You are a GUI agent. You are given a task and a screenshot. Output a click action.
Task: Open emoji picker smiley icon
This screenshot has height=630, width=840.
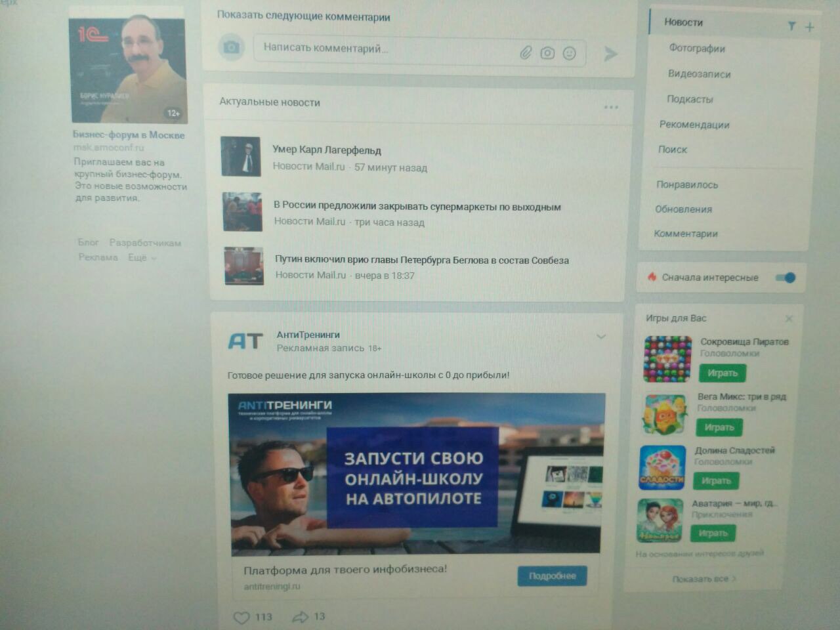pyautogui.click(x=569, y=54)
